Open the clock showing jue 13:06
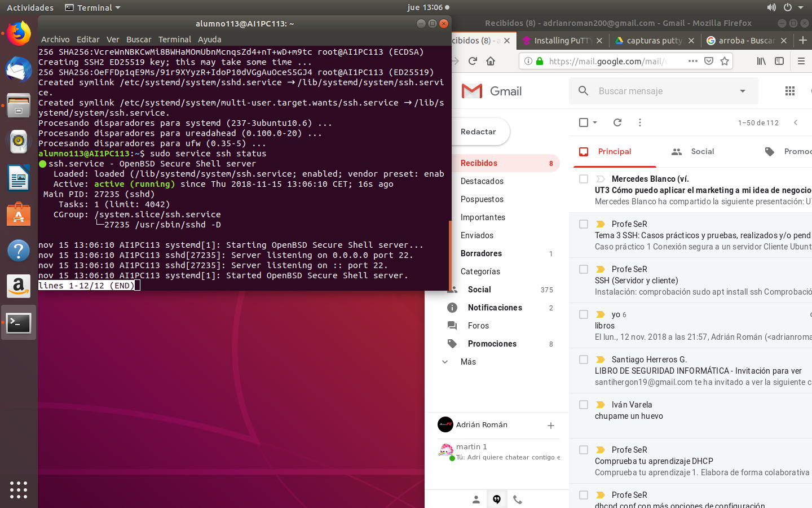 click(x=428, y=7)
